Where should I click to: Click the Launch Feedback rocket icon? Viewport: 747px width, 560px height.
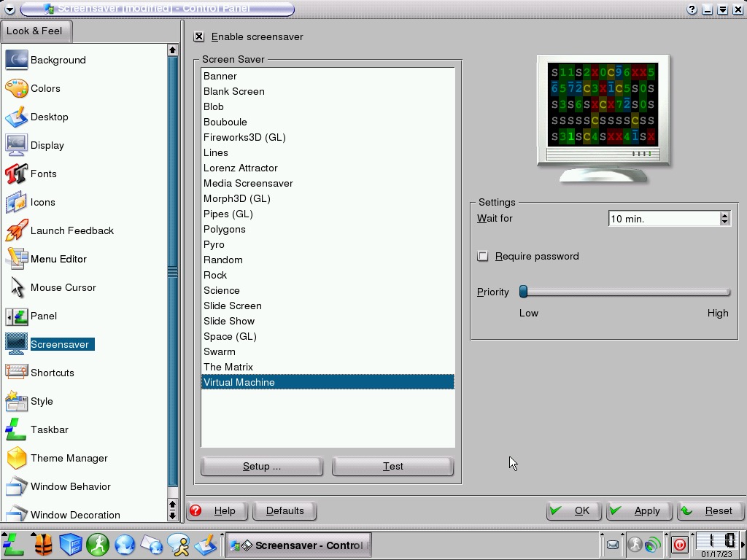[x=16, y=230]
